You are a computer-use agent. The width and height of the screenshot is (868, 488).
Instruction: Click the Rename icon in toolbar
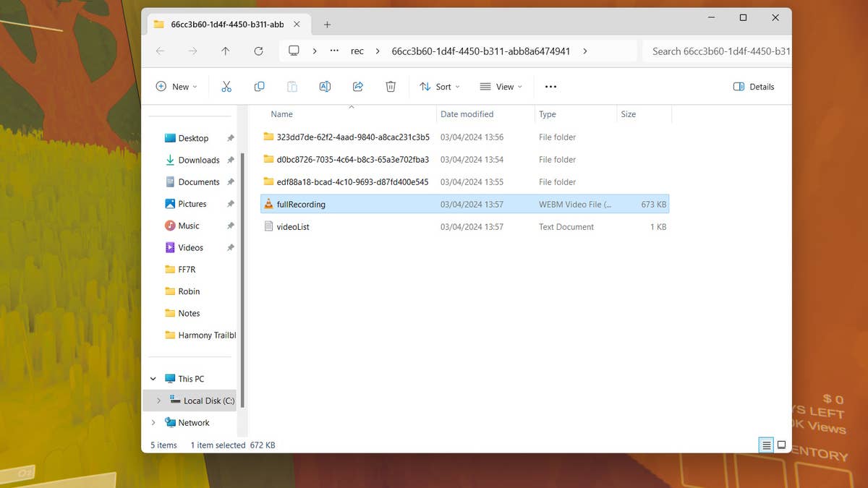325,87
